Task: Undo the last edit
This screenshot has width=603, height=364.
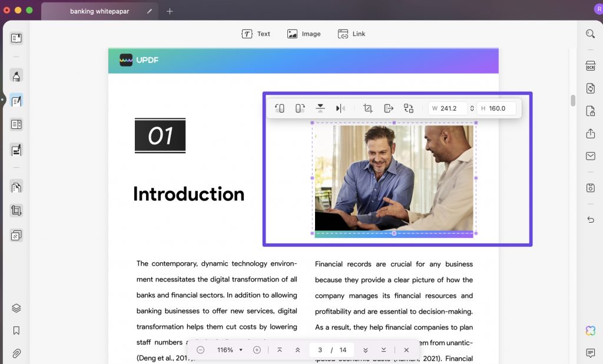Action: [590, 219]
